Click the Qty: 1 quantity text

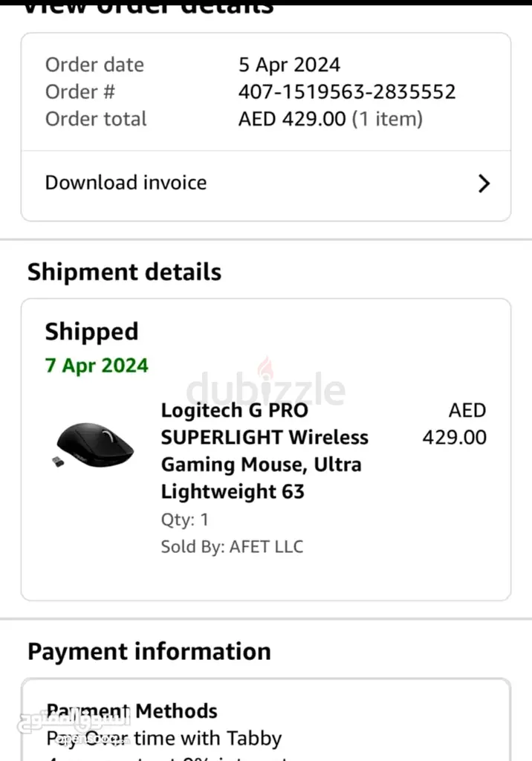[185, 519]
